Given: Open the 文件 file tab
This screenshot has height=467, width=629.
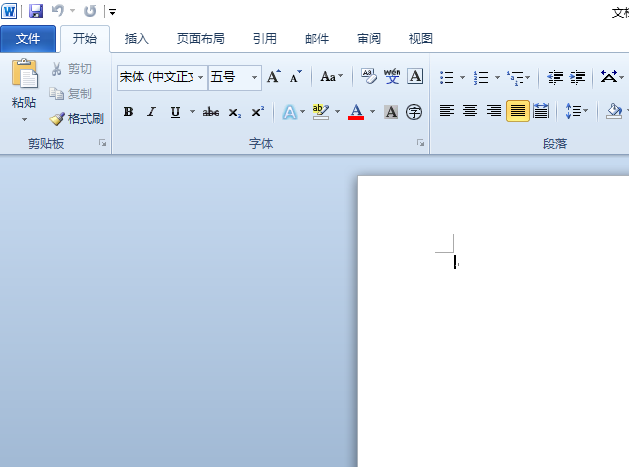Looking at the screenshot, I should 28,39.
